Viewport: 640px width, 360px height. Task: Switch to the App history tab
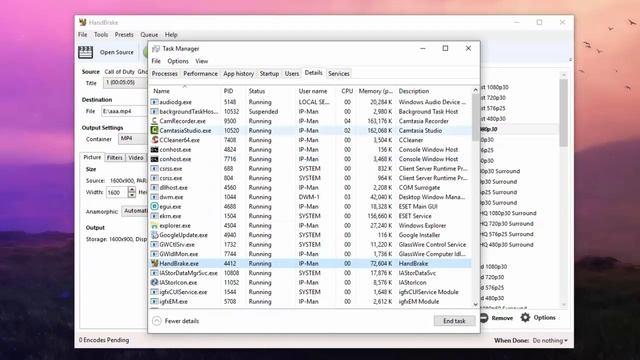(238, 73)
